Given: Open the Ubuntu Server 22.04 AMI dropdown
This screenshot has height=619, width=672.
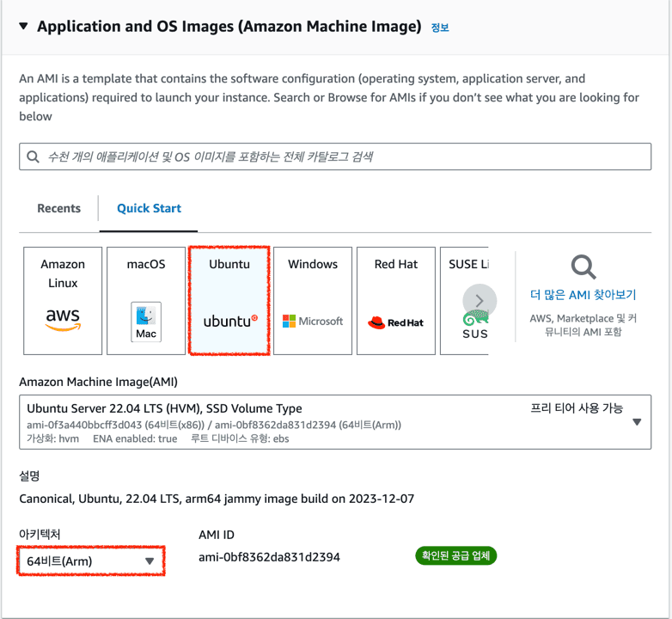Looking at the screenshot, I should [335, 422].
